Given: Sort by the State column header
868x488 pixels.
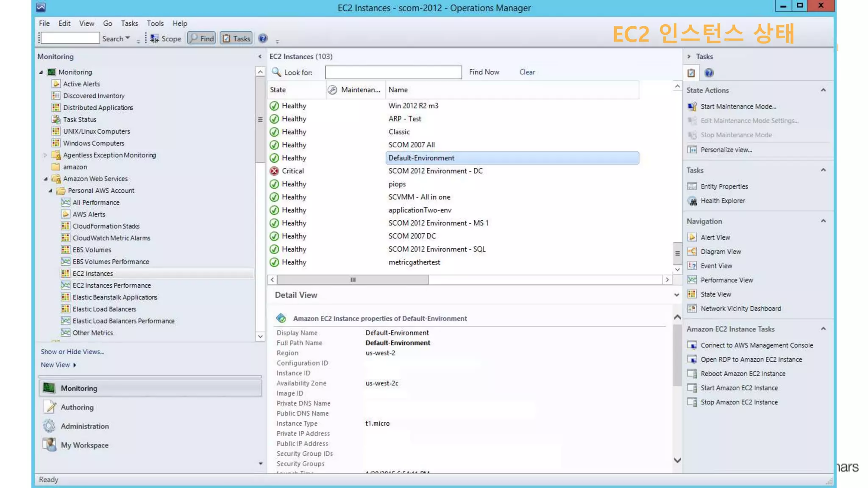Looking at the screenshot, I should (x=297, y=90).
